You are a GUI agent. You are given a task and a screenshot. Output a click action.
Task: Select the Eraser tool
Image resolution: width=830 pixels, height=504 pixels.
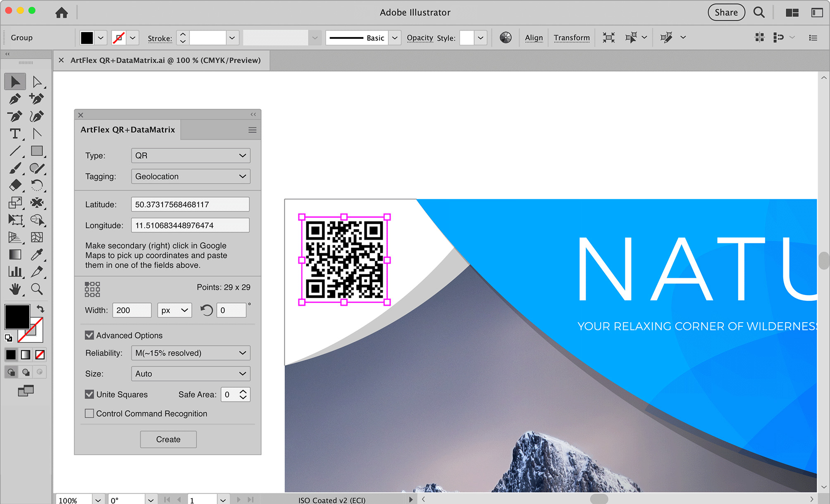pyautogui.click(x=15, y=185)
